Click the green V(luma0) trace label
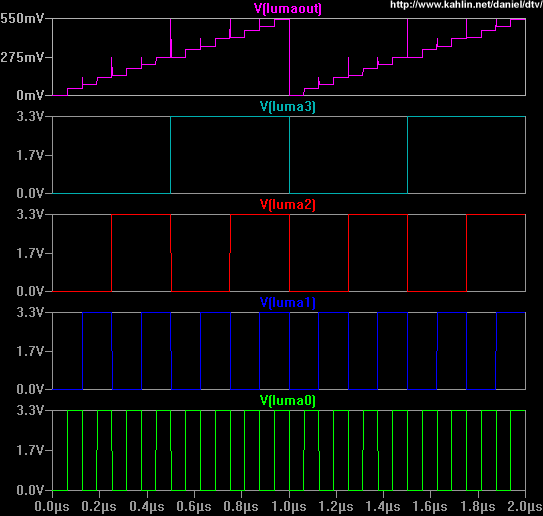The width and height of the screenshot is (543, 516). (288, 401)
